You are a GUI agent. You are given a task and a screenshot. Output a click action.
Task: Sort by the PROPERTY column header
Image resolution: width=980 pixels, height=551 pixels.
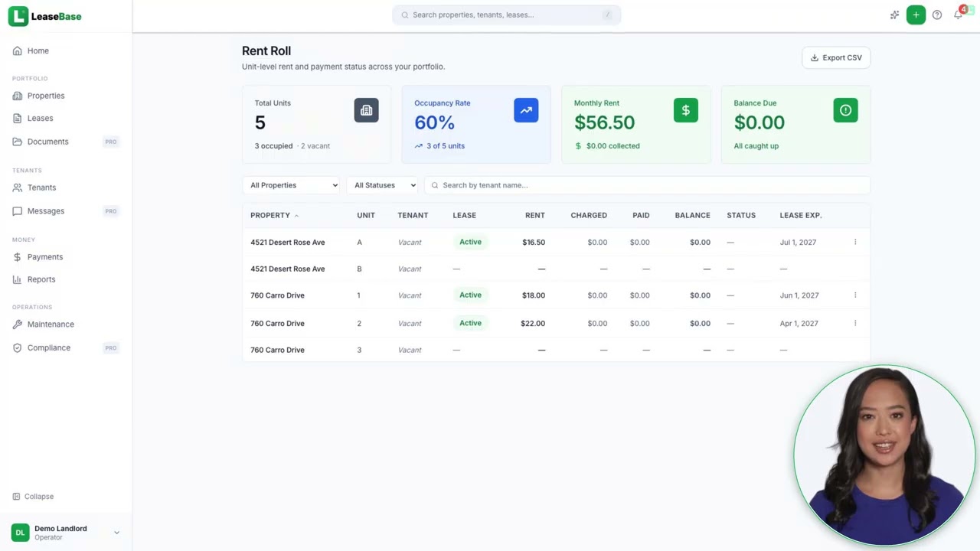click(x=274, y=215)
